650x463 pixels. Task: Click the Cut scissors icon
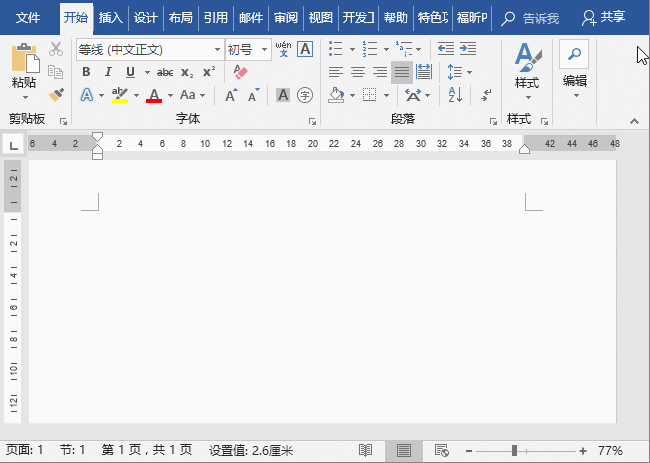point(56,49)
